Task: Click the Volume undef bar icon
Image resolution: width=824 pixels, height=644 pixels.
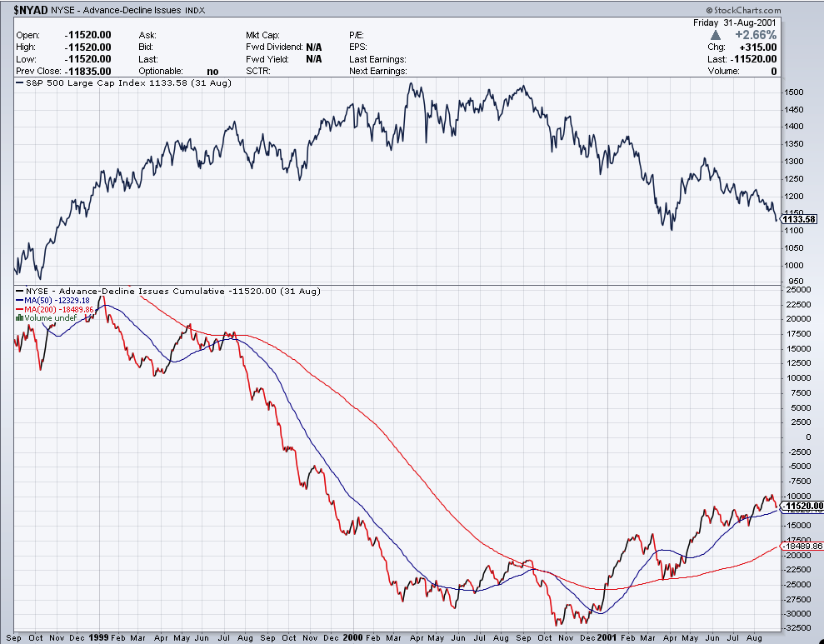Action: click(x=20, y=318)
